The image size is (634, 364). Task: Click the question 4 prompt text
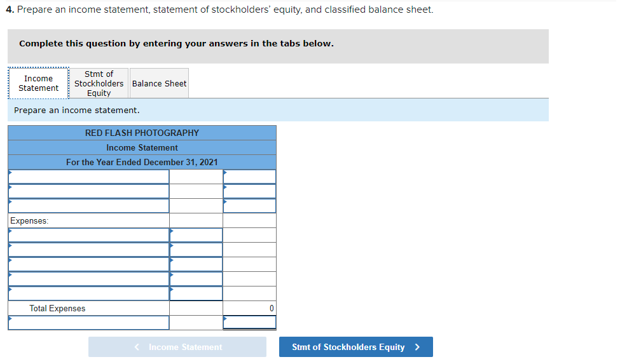[219, 10]
